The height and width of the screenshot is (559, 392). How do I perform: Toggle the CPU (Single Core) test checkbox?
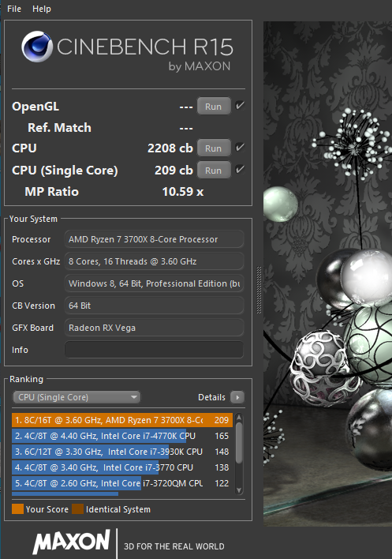(x=240, y=169)
